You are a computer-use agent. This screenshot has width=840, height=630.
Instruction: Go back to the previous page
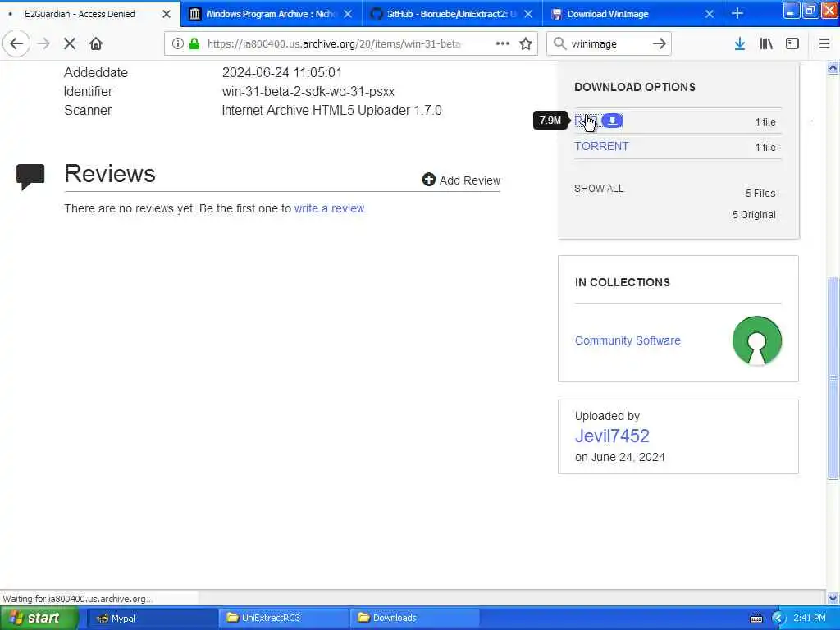click(16, 43)
